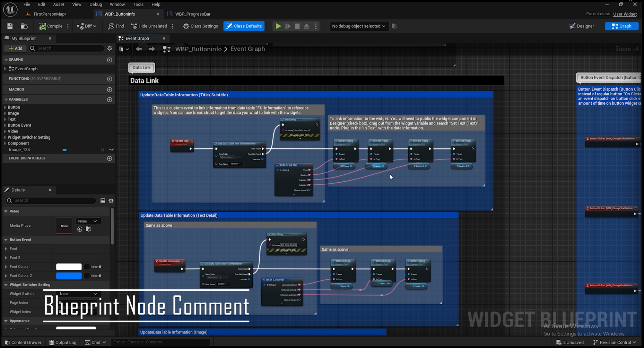
Task: Click the WBP_Buttoninfo breadcrumb
Action: tap(198, 49)
